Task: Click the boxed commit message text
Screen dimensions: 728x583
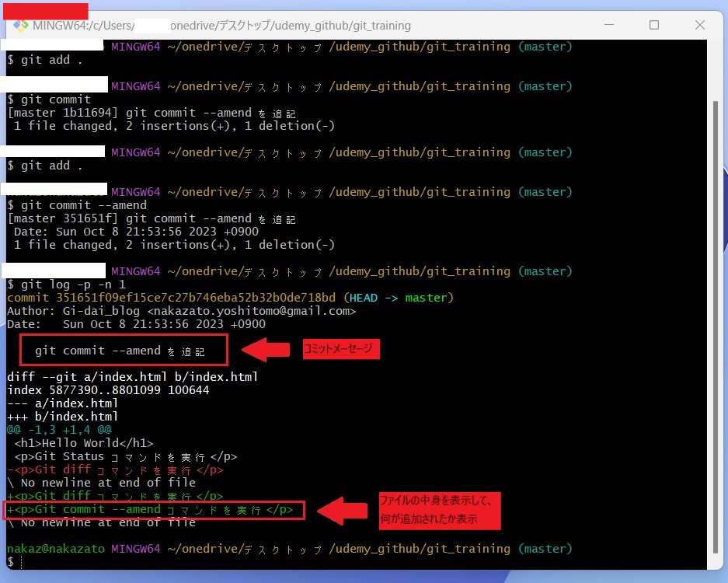Action: click(120, 351)
